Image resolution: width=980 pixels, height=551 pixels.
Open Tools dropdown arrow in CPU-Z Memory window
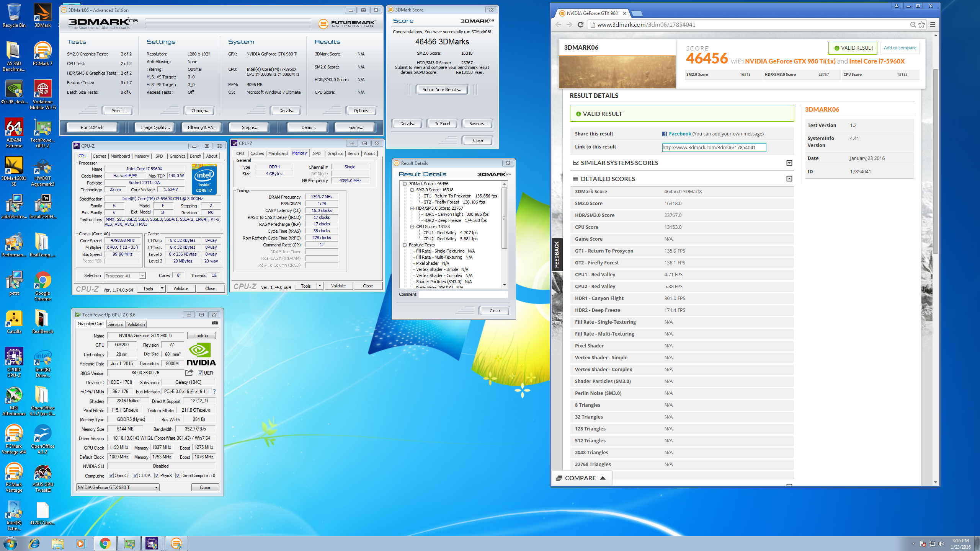[x=320, y=286]
